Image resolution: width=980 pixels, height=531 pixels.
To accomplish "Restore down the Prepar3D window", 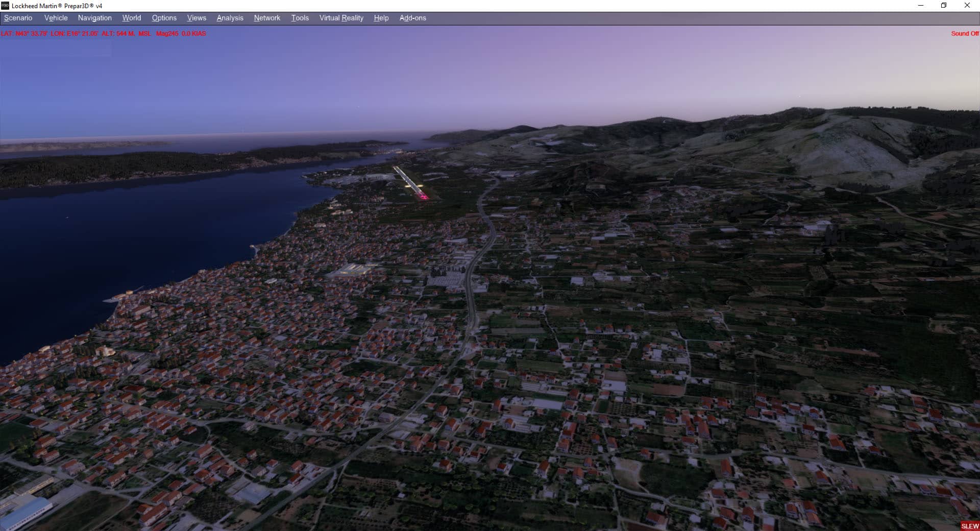I will click(x=944, y=6).
